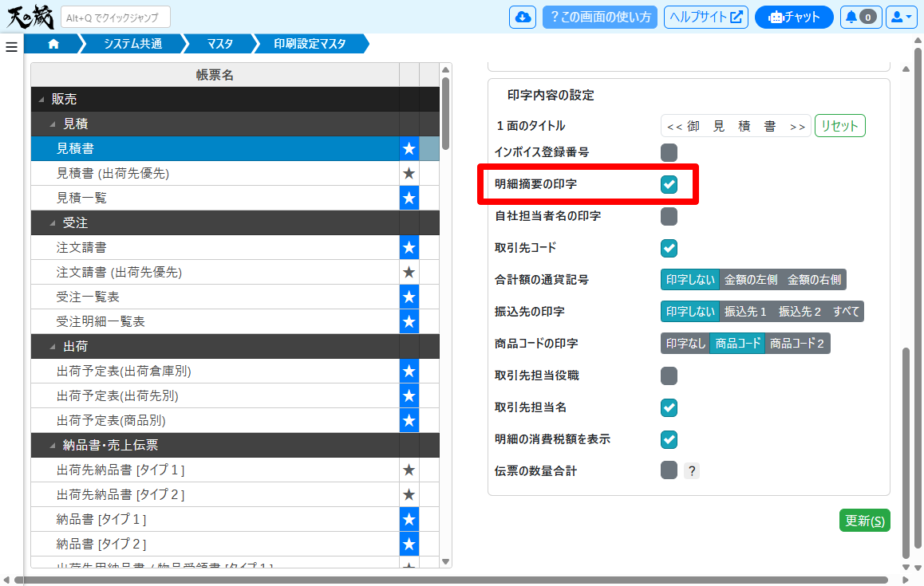Screen dimensions: 924x586
Task: Open the hamburger side menu
Action: tap(11, 47)
